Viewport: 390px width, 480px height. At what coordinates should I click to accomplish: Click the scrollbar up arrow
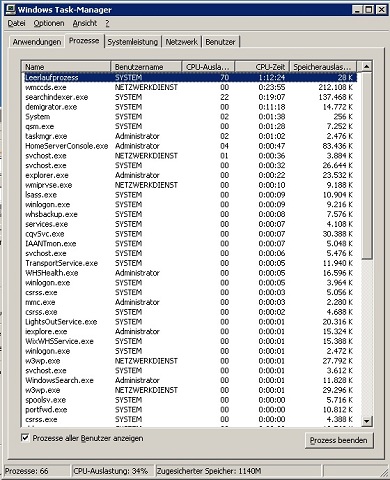(366, 67)
